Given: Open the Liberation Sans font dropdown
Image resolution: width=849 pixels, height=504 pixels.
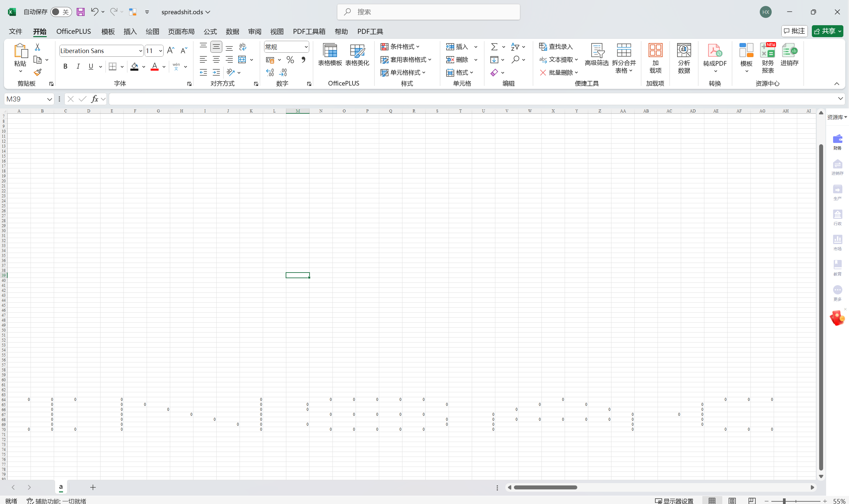Looking at the screenshot, I should [140, 51].
